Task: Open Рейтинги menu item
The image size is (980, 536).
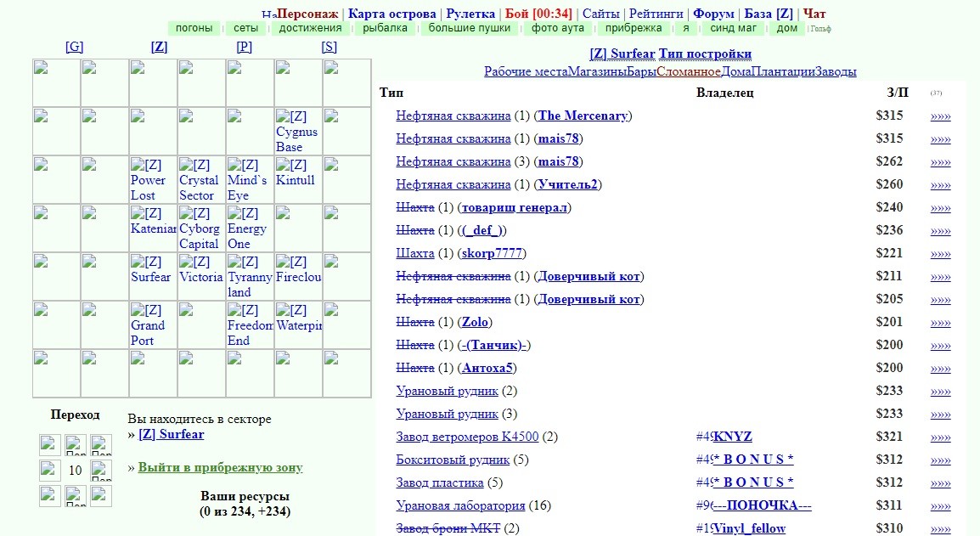Action: [x=656, y=14]
